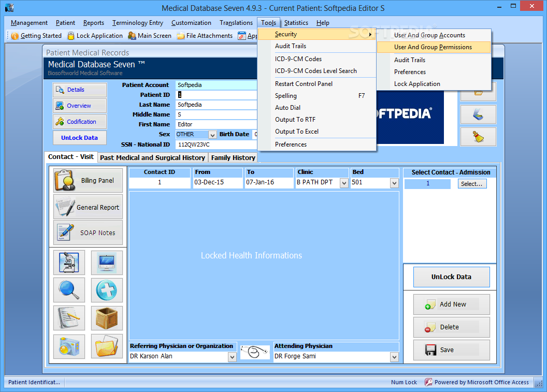The height and width of the screenshot is (392, 547).
Task: Click the Delete button
Action: [451, 327]
